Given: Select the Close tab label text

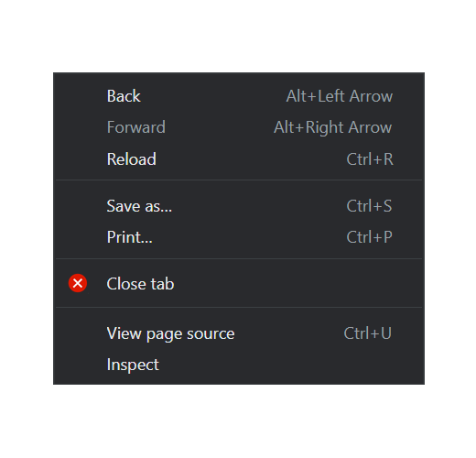Looking at the screenshot, I should [140, 284].
